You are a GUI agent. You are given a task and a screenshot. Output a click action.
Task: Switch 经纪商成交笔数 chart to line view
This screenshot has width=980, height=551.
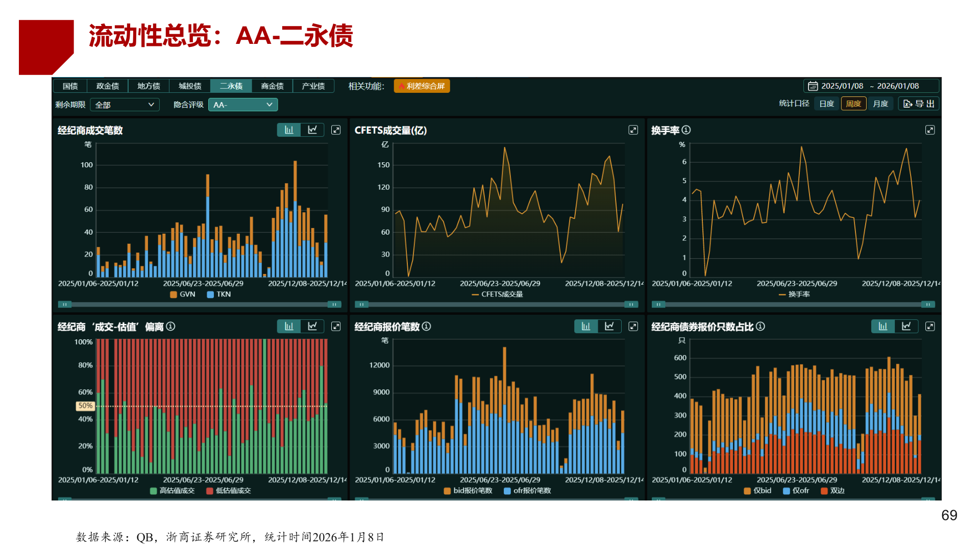(313, 130)
